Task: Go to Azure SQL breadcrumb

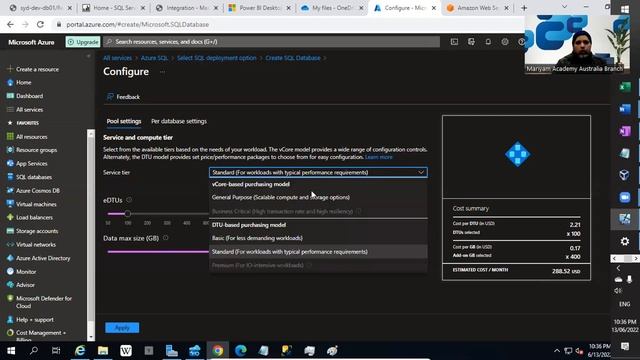Action: coord(154,58)
